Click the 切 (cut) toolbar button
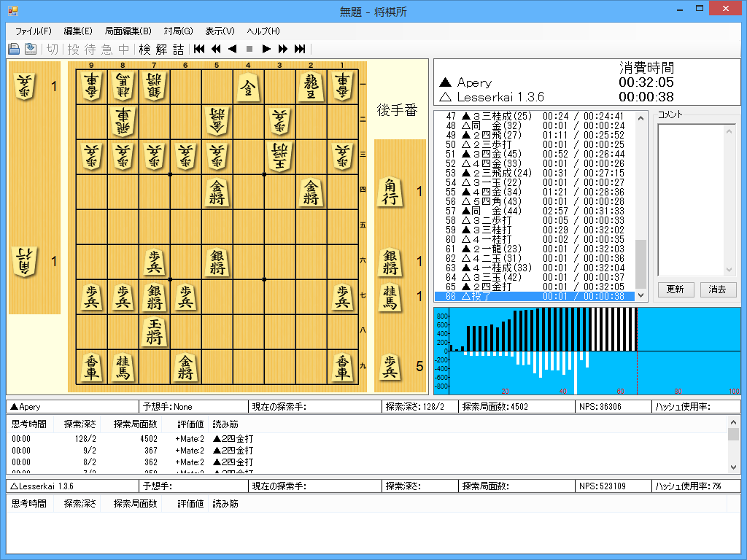Screen dimensions: 747x560 click(53, 49)
